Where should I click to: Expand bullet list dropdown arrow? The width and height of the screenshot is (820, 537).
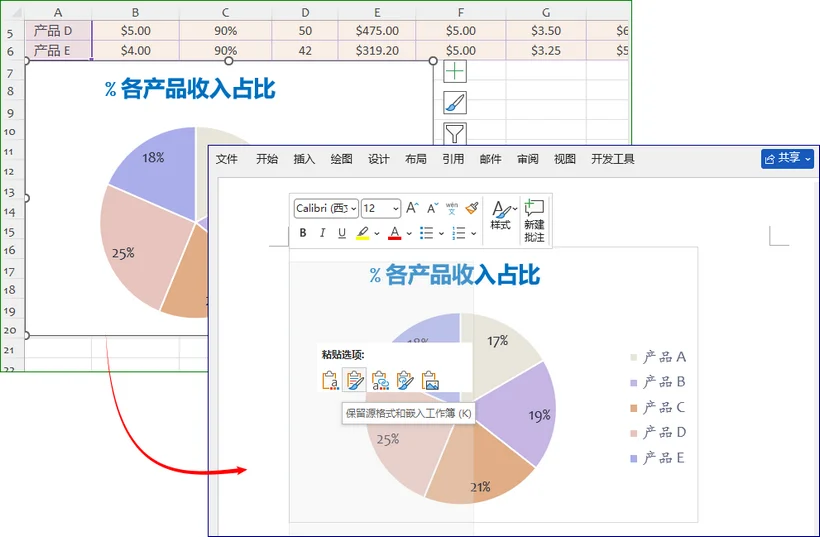441,234
